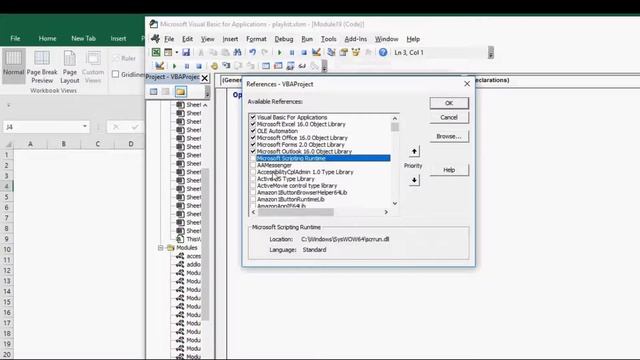Click the Step Into icon
The height and width of the screenshot is (360, 640).
pyautogui.click(x=226, y=66)
